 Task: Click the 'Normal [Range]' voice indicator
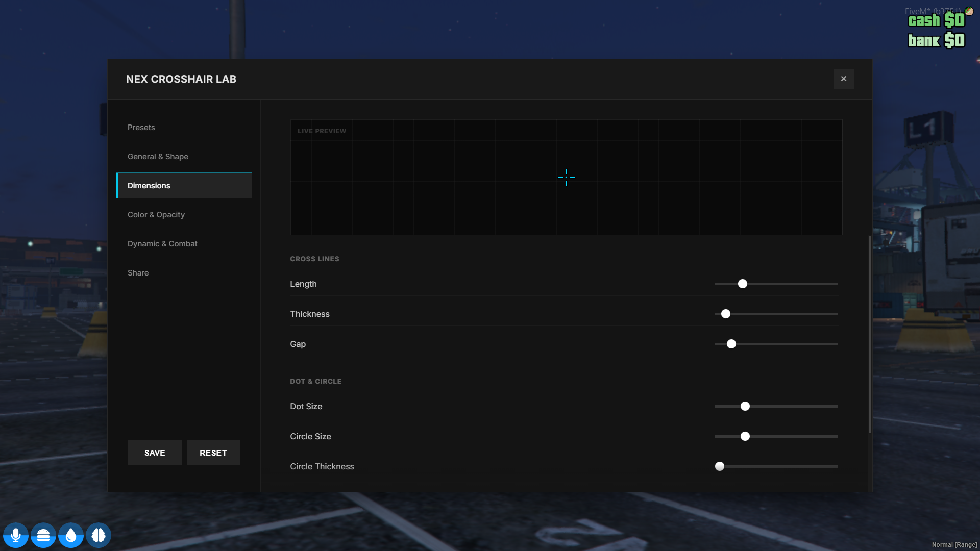[954, 545]
